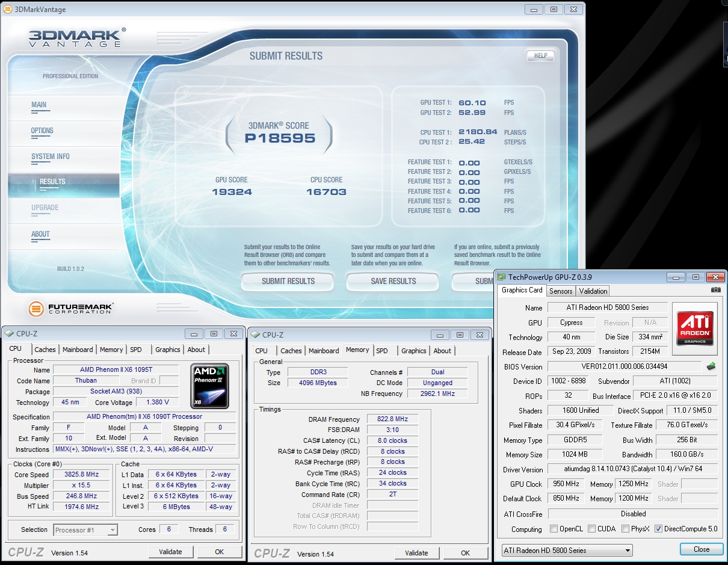Click the Futuremark Corporation logo
The width and height of the screenshot is (728, 565).
(71, 309)
